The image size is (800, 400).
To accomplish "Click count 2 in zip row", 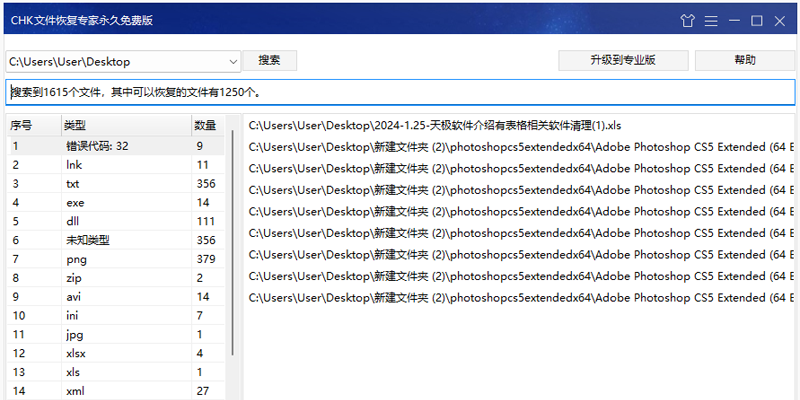I will click(x=199, y=278).
